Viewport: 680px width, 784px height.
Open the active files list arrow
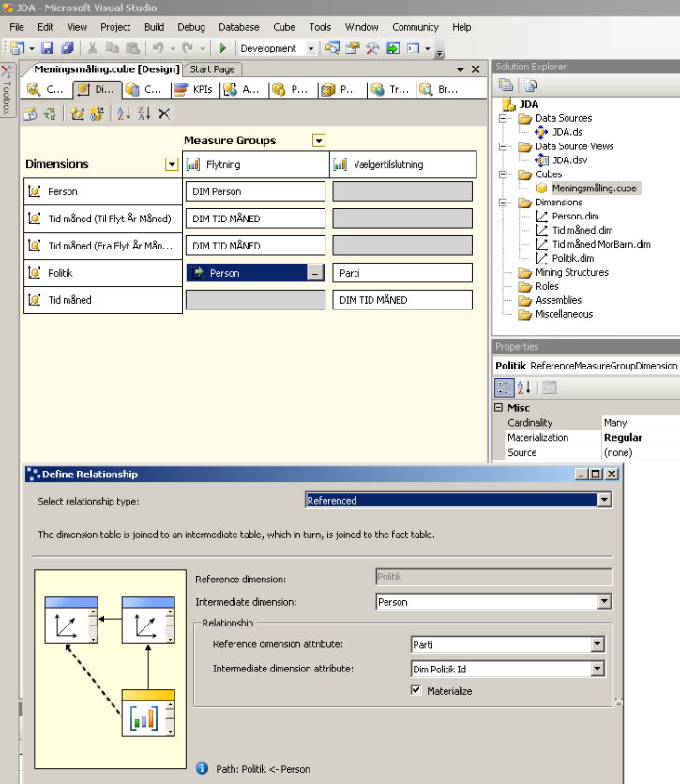pos(460,69)
